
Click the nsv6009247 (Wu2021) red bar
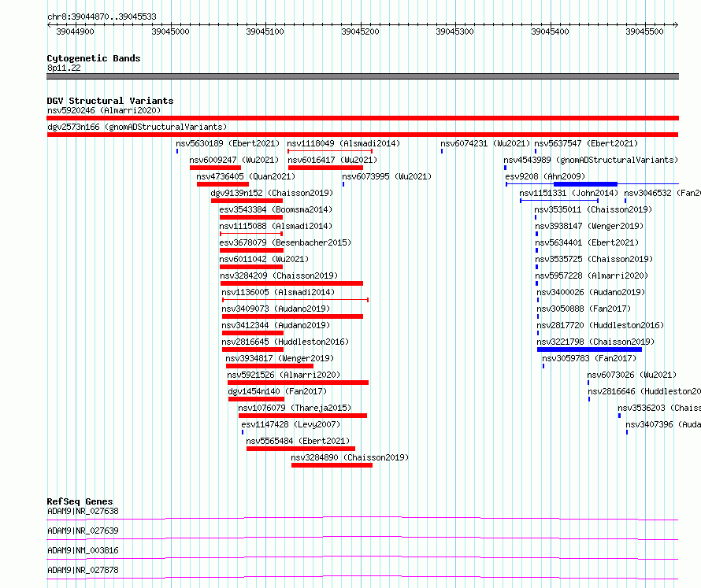[x=216, y=168]
